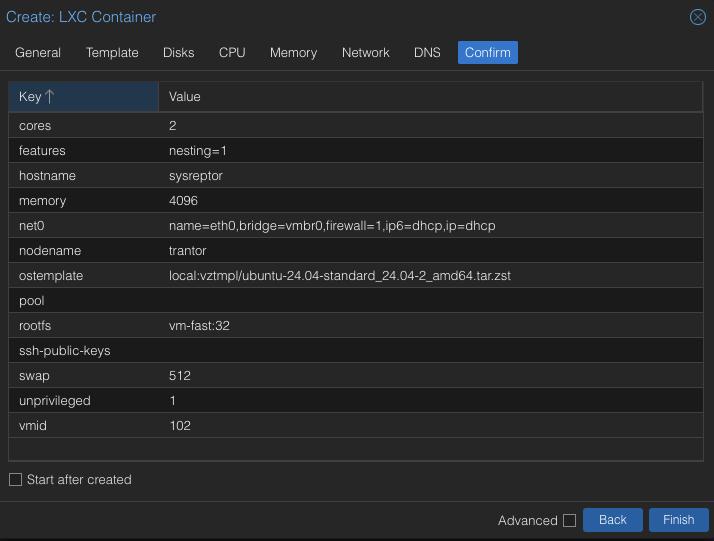
Task: Switch to the Network tab
Action: point(366,53)
